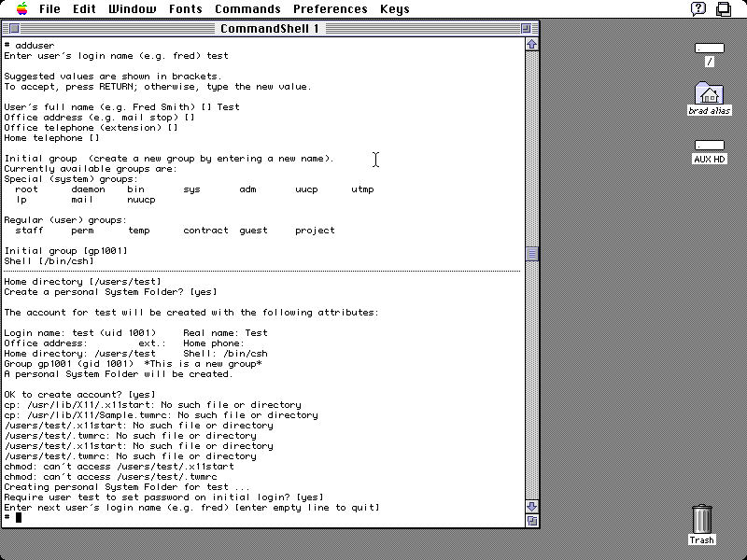Click 'Creating personal System Folder for test' line
Screen dimensions: 747x560
click(127, 486)
